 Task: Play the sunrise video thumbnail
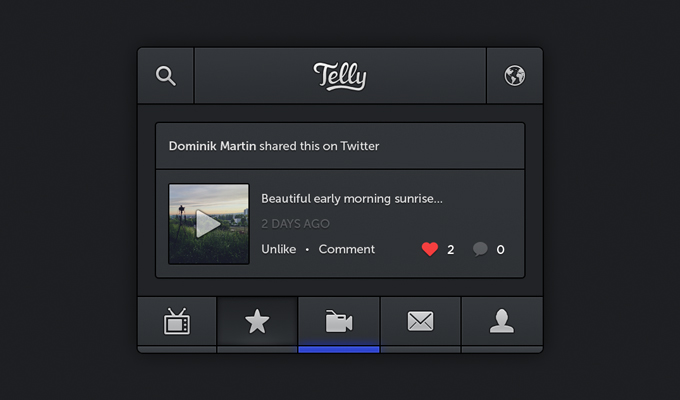click(208, 224)
